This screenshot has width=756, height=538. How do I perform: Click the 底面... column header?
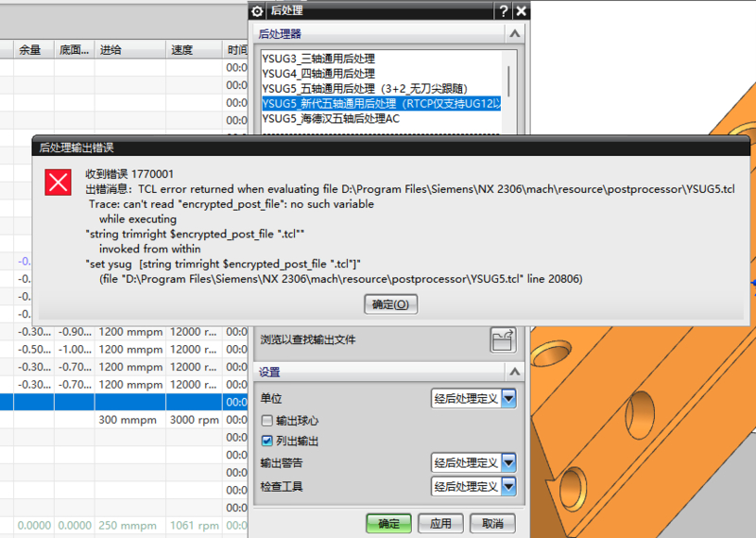[75, 50]
